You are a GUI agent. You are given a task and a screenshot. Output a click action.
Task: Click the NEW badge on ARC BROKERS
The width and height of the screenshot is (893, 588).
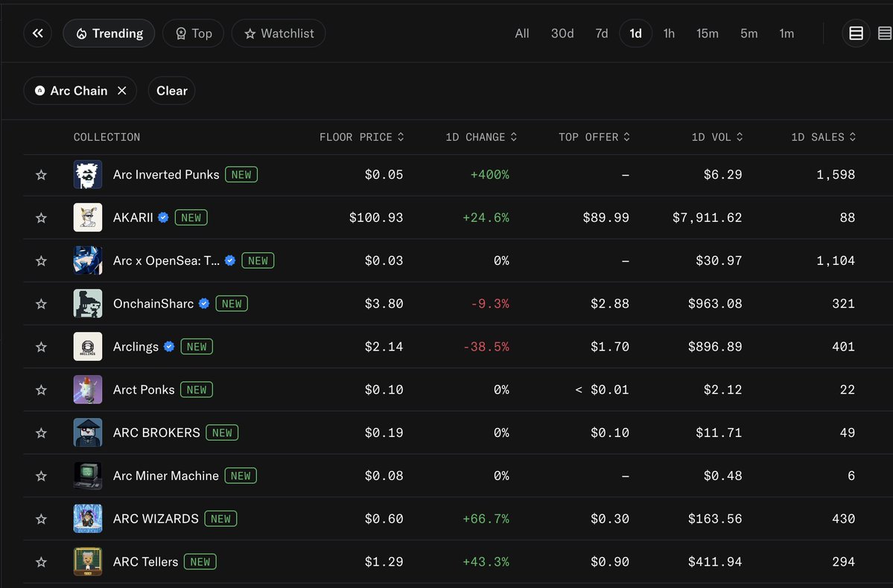pos(222,432)
